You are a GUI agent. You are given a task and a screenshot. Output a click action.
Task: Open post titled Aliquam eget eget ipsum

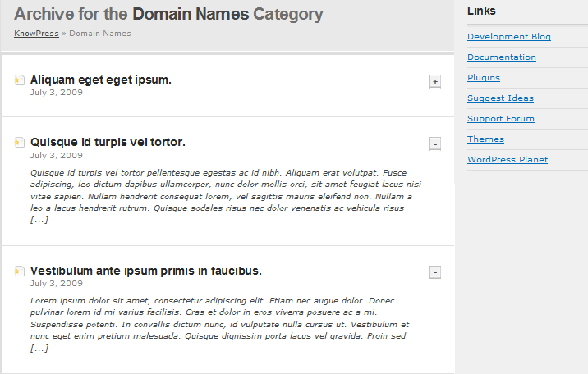click(100, 80)
